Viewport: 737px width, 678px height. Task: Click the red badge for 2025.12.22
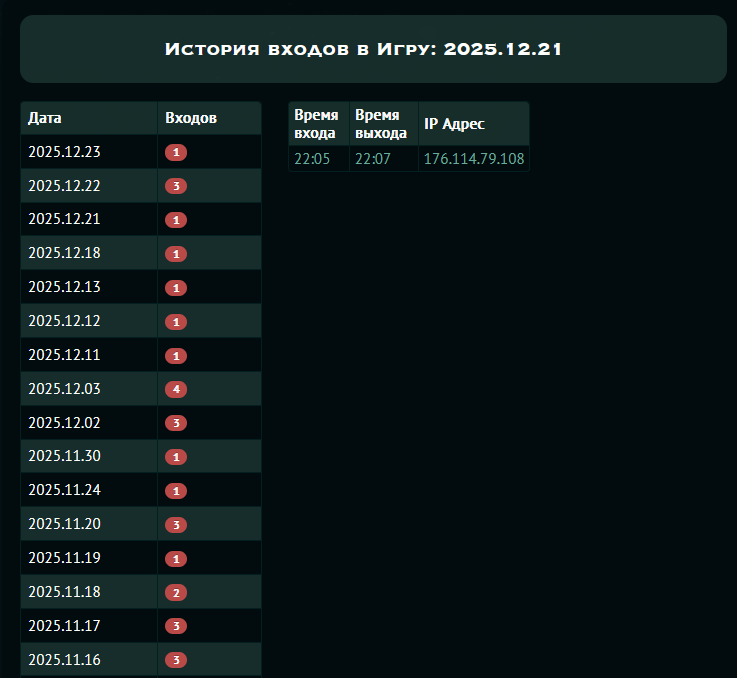[176, 186]
